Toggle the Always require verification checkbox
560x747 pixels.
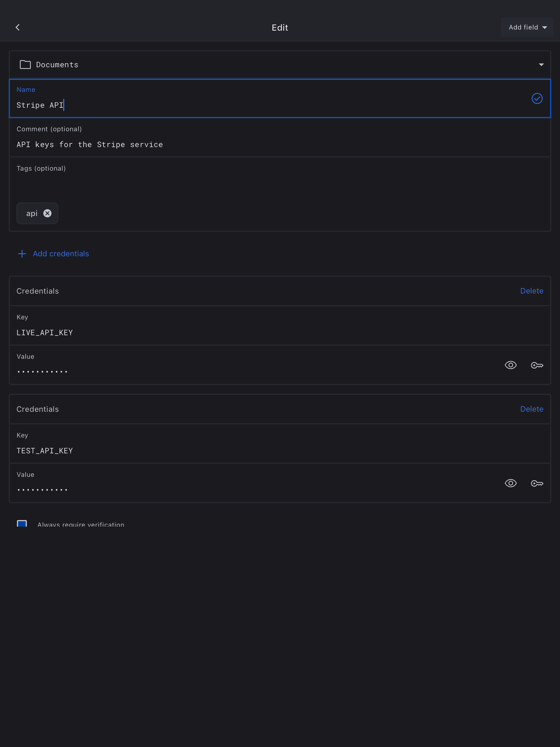coord(22,524)
